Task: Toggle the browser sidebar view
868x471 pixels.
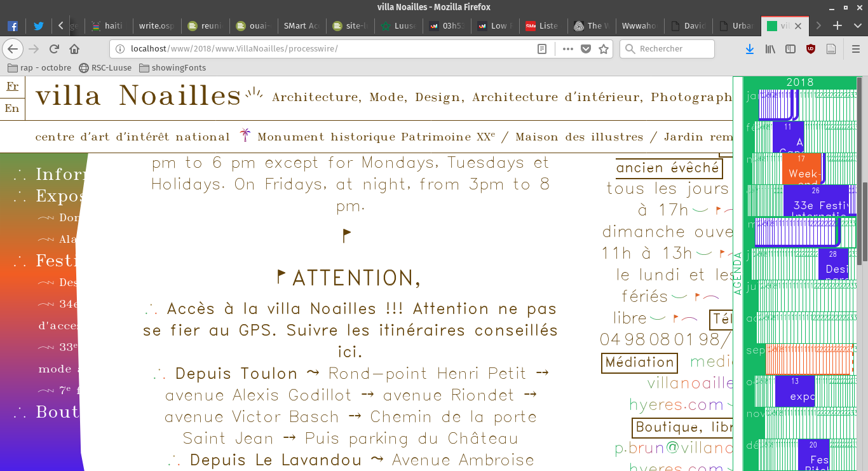Action: coord(790,49)
